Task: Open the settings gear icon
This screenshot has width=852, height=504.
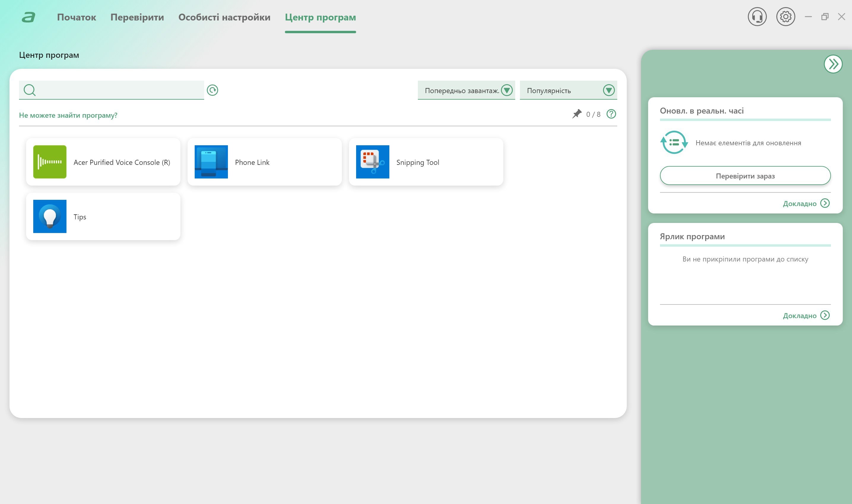Action: 785,17
